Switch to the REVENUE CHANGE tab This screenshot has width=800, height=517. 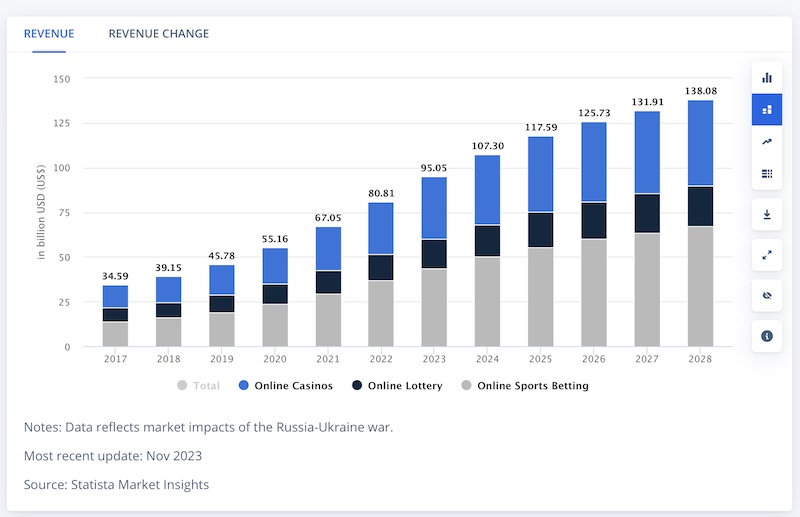coord(159,34)
